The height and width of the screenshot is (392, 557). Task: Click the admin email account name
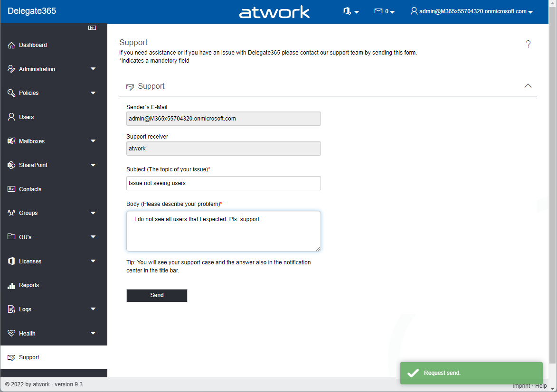(473, 11)
